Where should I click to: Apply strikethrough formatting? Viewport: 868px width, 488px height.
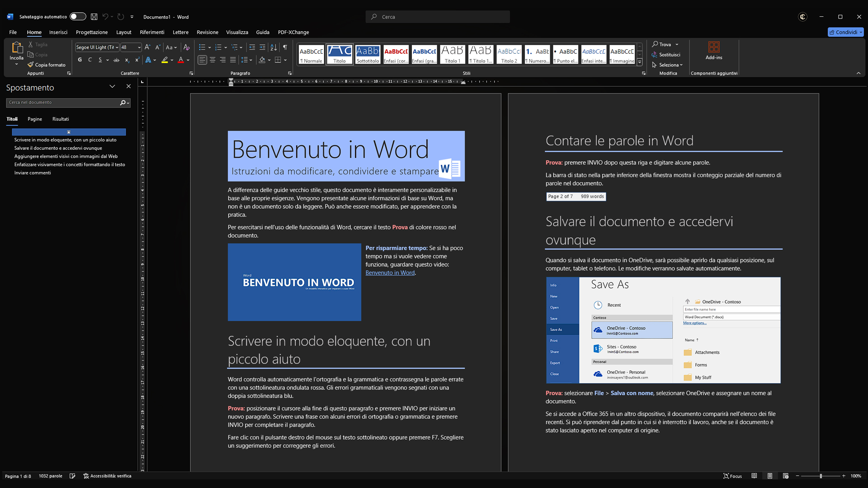click(x=116, y=60)
